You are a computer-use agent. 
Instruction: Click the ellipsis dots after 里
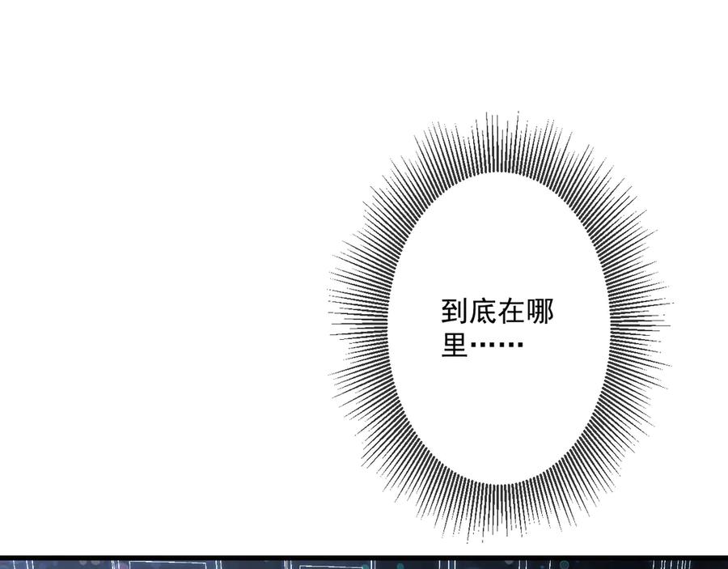click(497, 346)
